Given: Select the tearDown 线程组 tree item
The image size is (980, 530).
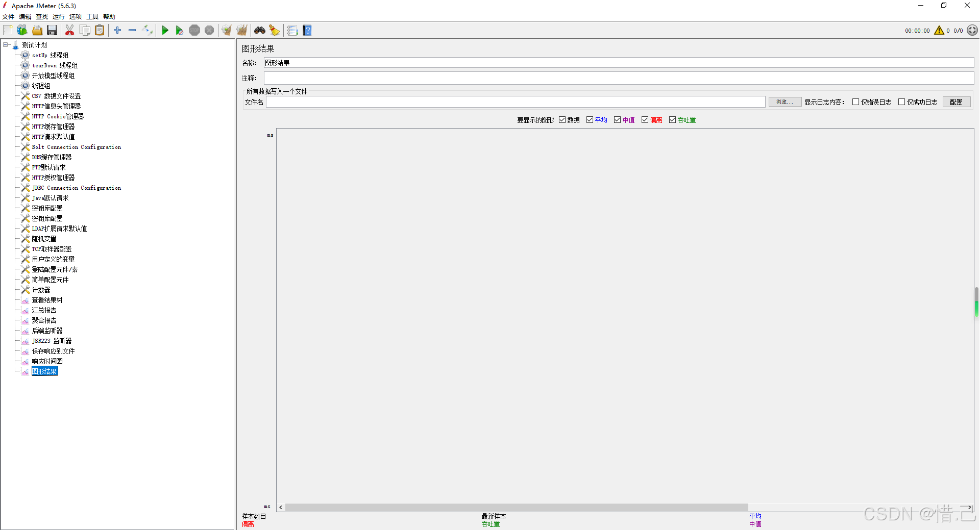Looking at the screenshot, I should pos(55,65).
